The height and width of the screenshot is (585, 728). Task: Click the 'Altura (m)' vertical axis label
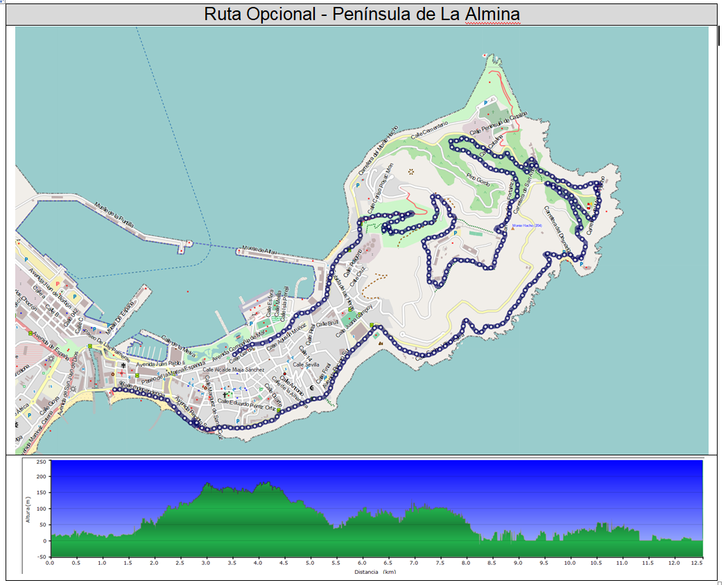[x=28, y=507]
